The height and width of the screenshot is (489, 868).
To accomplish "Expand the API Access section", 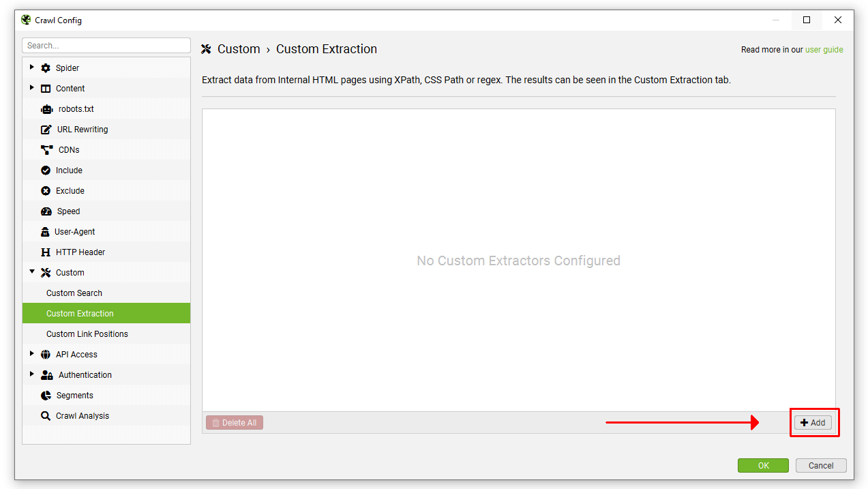I will pyautogui.click(x=31, y=354).
